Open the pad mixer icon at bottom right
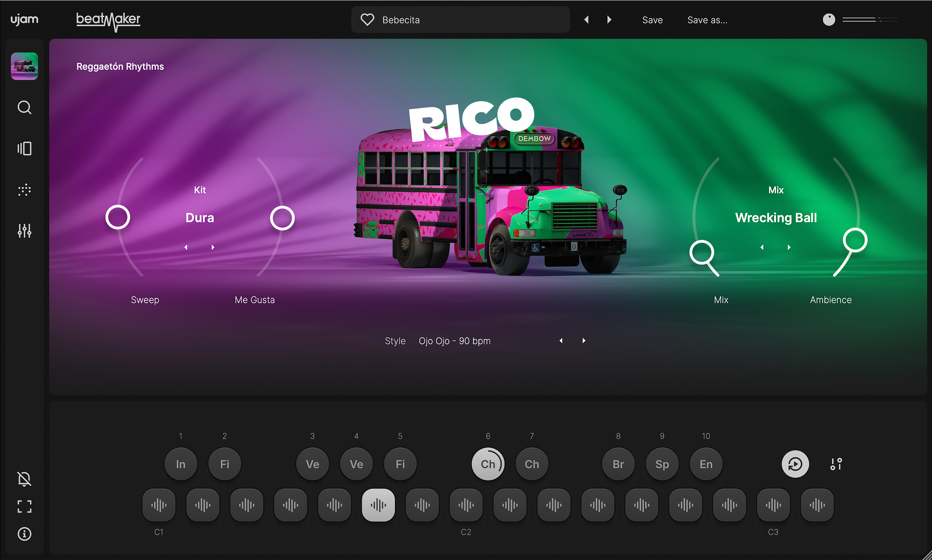The width and height of the screenshot is (932, 560). click(x=836, y=464)
